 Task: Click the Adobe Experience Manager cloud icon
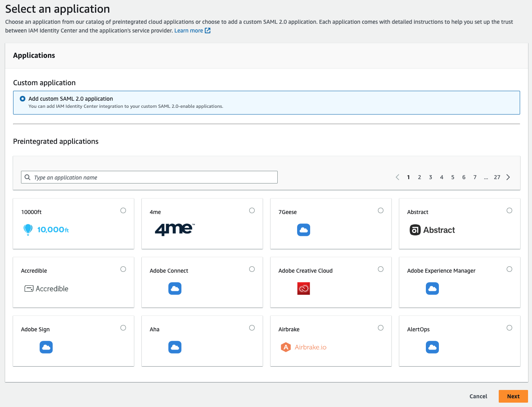[432, 289]
